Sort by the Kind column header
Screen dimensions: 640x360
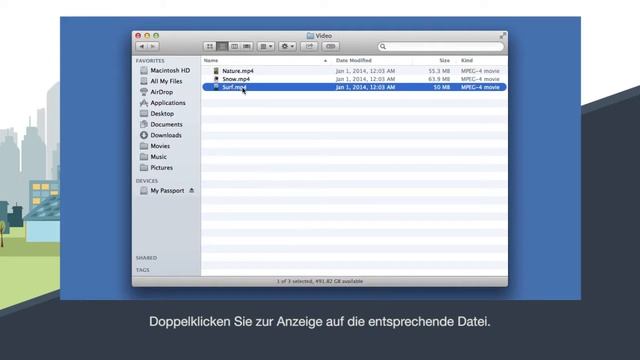pyautogui.click(x=467, y=60)
